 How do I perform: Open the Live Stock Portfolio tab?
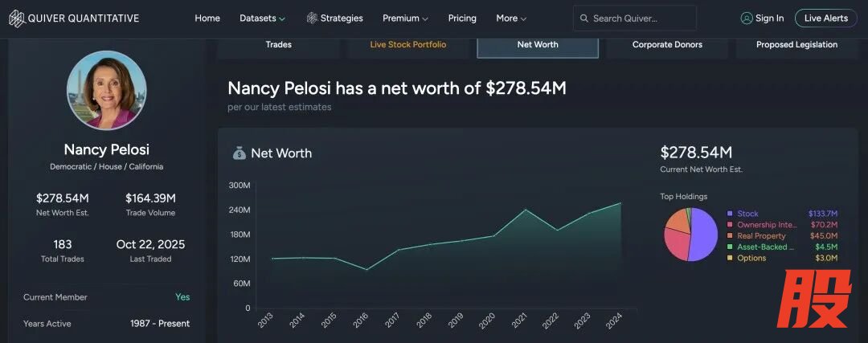pos(407,45)
